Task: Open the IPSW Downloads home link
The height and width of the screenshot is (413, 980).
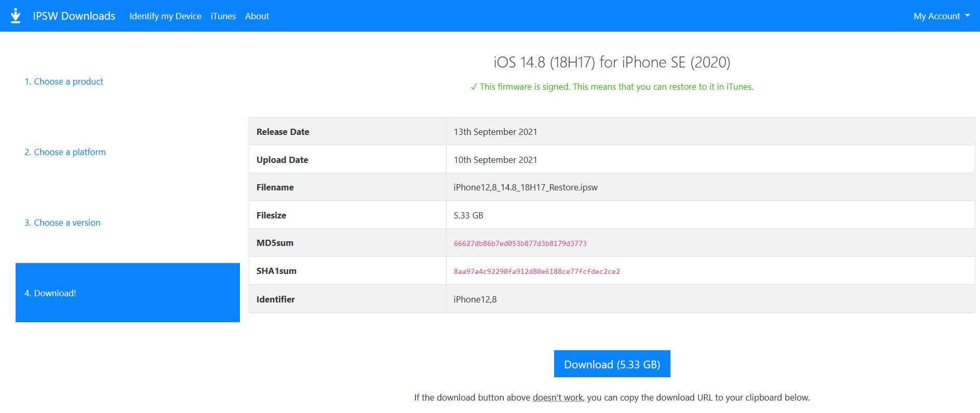Action: 74,16
